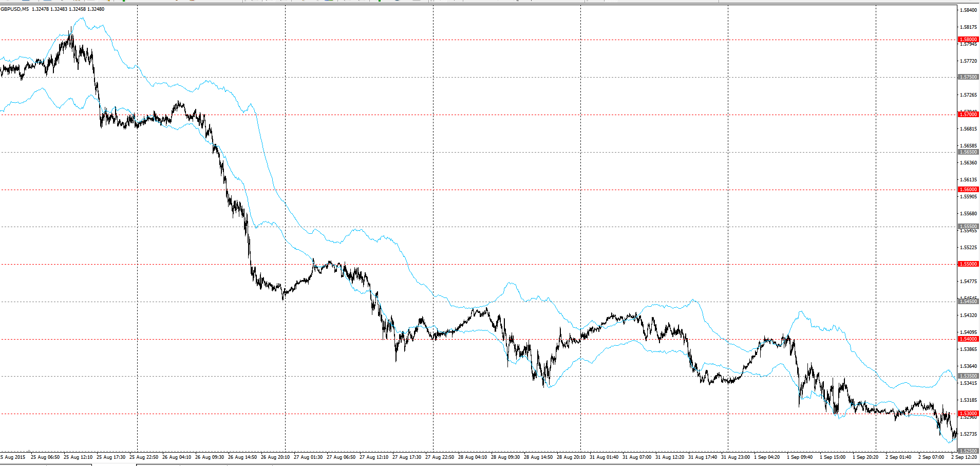
Task: Click the 27 Aug 12:10 time axis label
Action: 374,457
